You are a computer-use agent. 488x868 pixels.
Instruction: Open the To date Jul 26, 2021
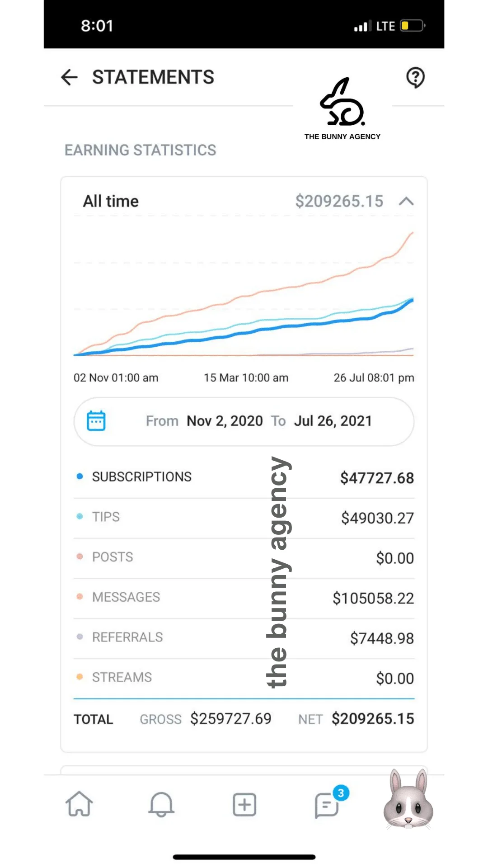(333, 420)
